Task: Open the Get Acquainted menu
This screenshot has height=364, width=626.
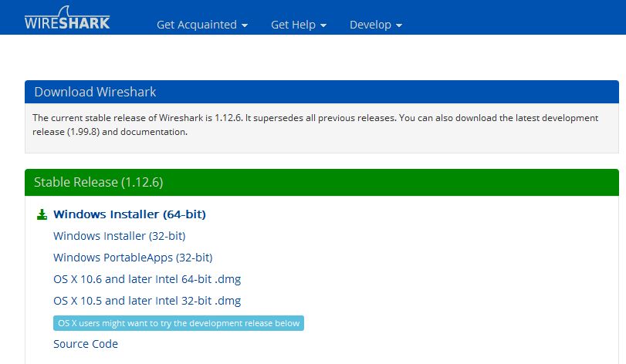Action: [196, 25]
